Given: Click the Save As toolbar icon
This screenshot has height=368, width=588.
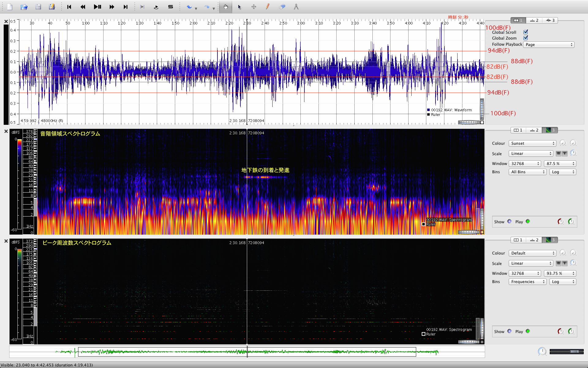Looking at the screenshot, I should [x=52, y=7].
